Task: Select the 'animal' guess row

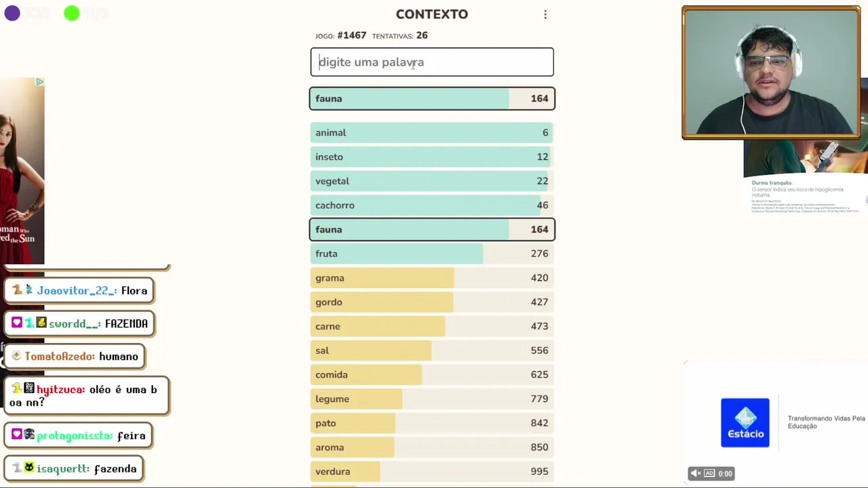Action: [432, 133]
